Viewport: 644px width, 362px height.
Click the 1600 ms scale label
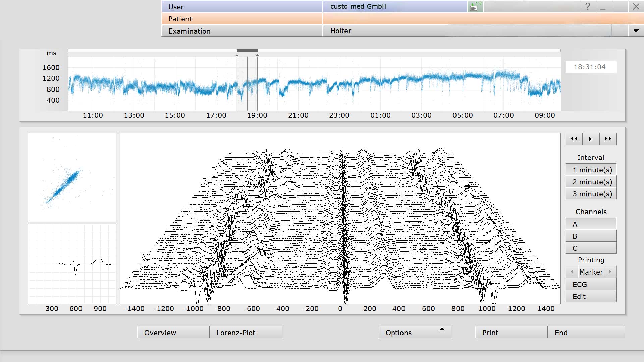(x=51, y=68)
